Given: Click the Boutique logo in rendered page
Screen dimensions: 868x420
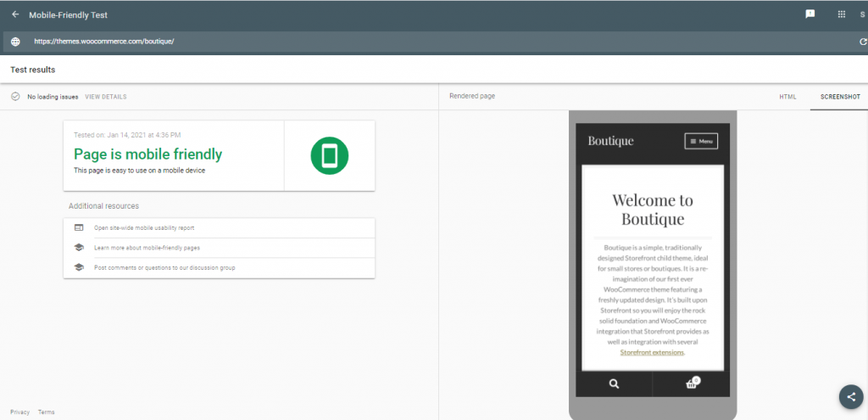Looking at the screenshot, I should coord(610,142).
